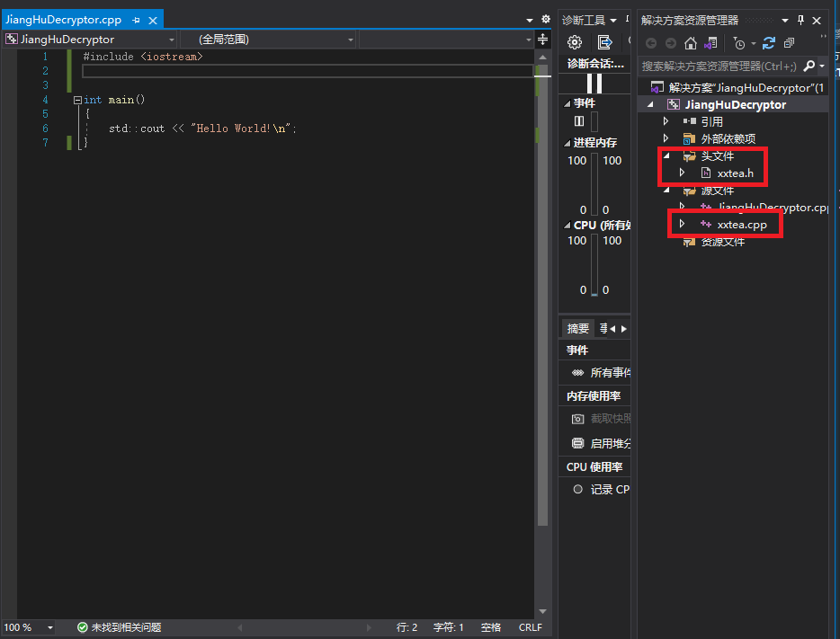The height and width of the screenshot is (639, 840).
Task: Collapse the CPU graph section
Action: click(567, 226)
